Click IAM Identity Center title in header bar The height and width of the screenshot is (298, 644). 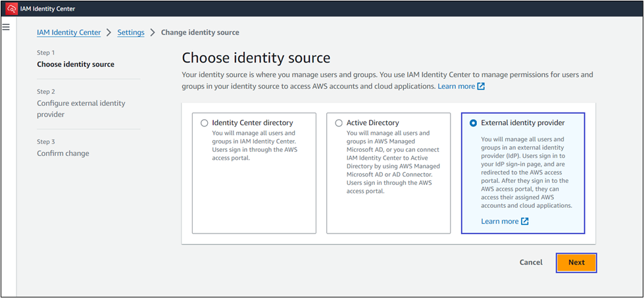point(49,9)
